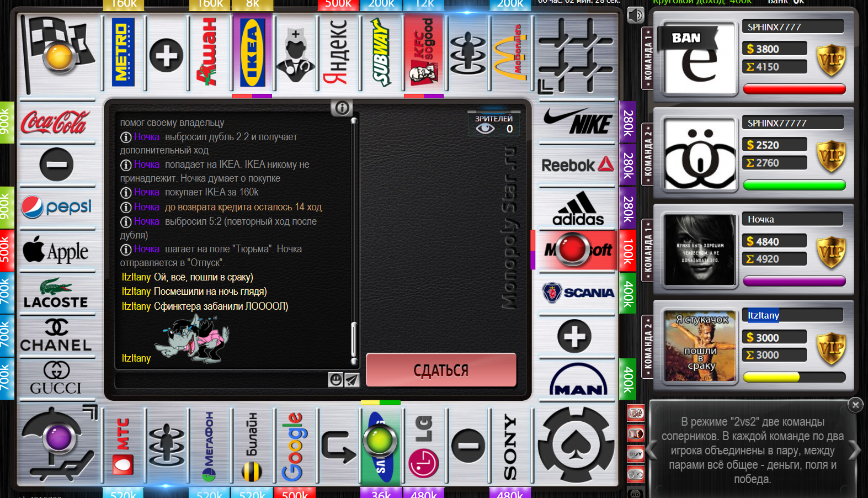The image size is (868, 498).
Task: Send chat message with paper plane icon
Action: coord(352,380)
